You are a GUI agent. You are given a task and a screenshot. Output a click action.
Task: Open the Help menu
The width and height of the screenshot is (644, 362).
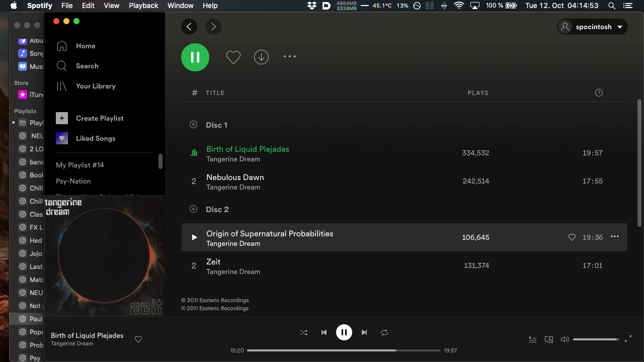210,6
